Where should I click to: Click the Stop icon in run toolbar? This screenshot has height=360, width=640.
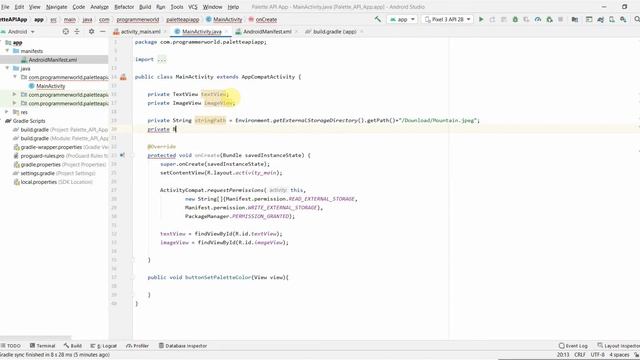tap(561, 19)
